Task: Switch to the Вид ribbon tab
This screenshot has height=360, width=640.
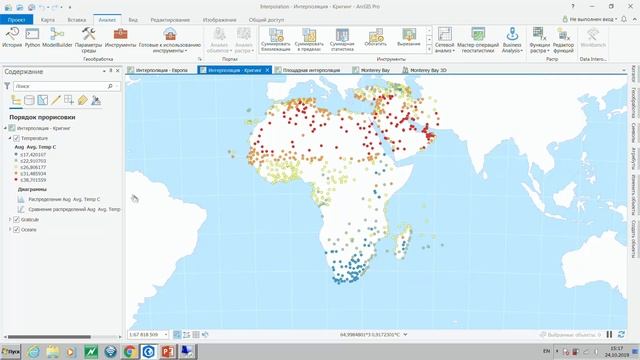Action: pos(133,20)
